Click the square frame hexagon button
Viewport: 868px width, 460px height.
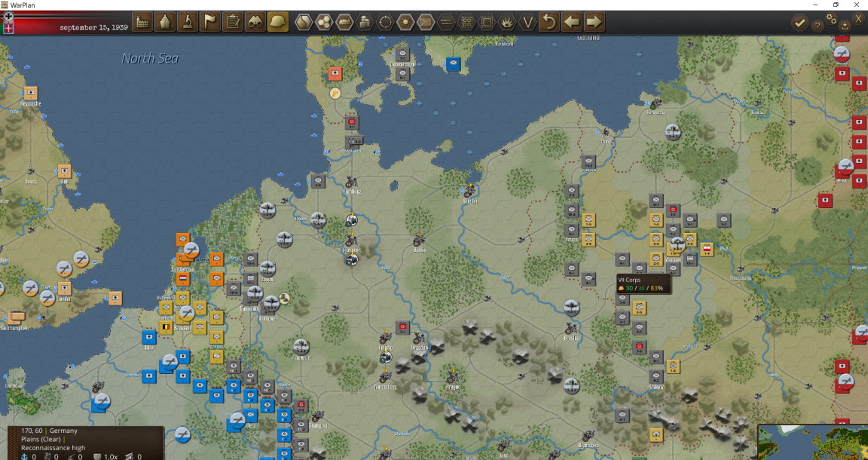tap(487, 23)
